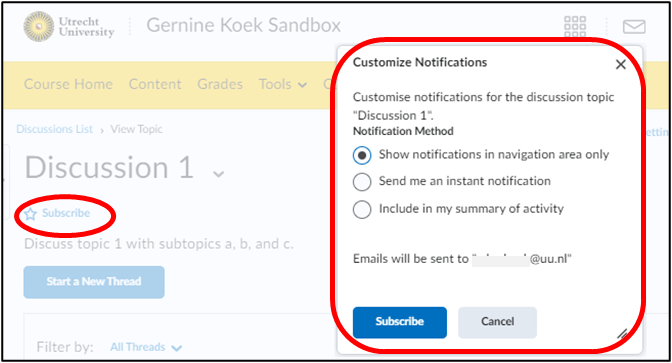Click the blue Subscribe button
Viewport: 672px width, 363px height.
(x=400, y=322)
